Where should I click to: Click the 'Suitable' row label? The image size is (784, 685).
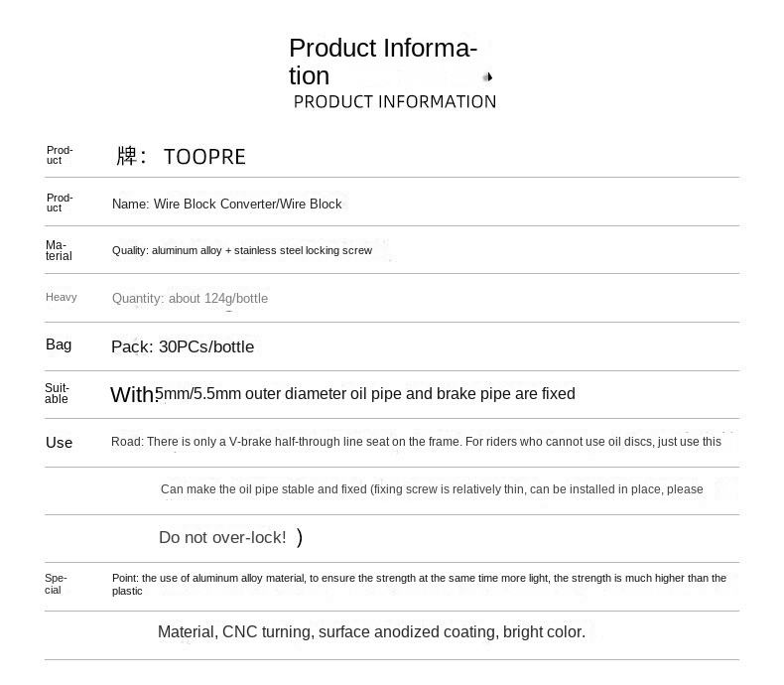(57, 393)
